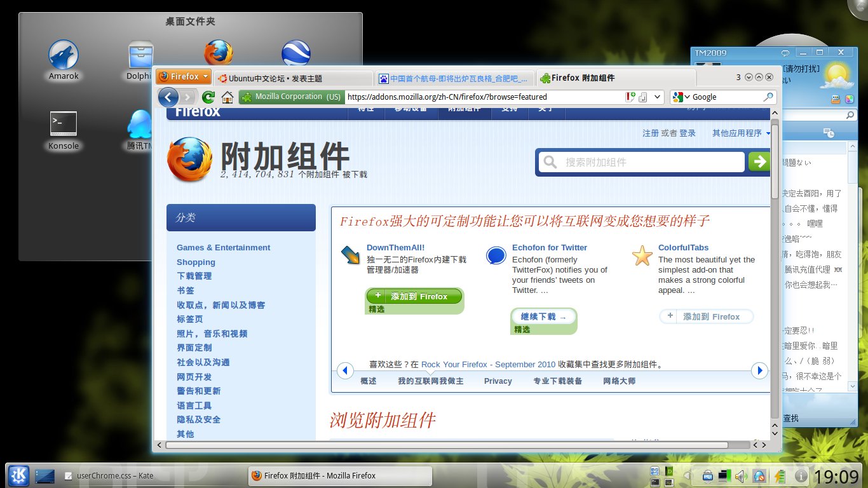
Task: Open the Google search engine dropdown
Action: 680,97
